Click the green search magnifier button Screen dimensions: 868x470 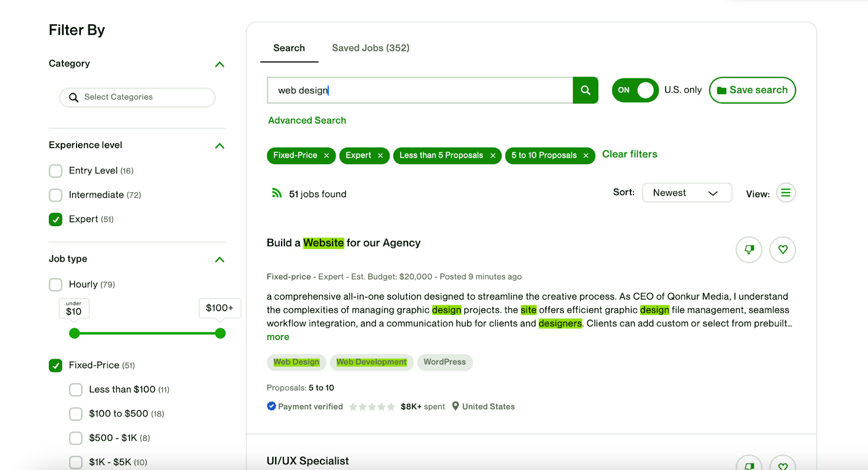click(585, 90)
